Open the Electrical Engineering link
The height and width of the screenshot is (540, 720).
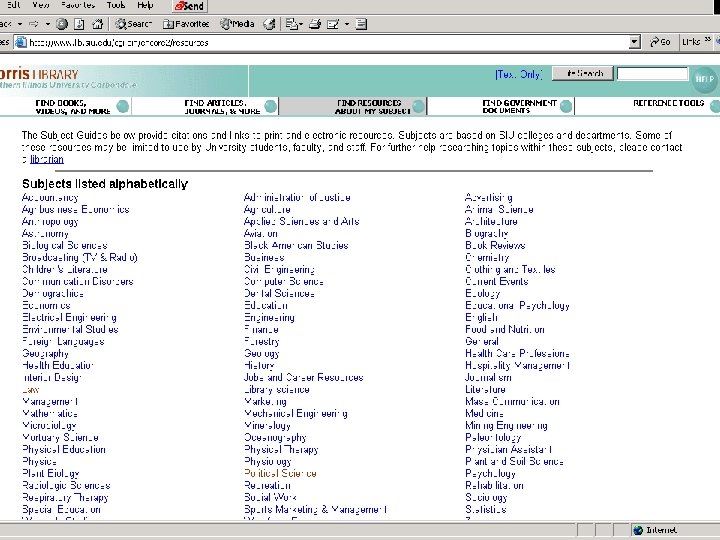click(x=69, y=317)
